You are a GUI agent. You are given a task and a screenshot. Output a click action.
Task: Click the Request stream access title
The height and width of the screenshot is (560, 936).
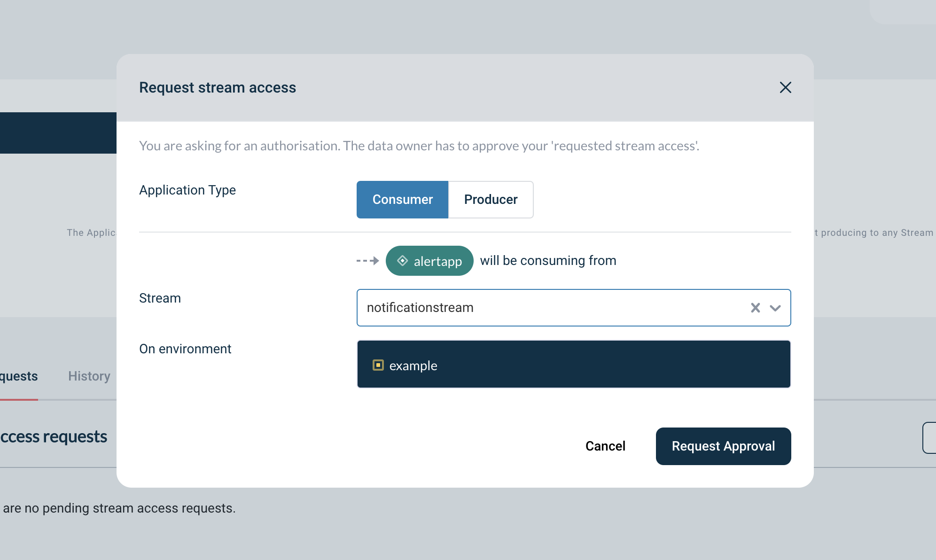pos(218,87)
